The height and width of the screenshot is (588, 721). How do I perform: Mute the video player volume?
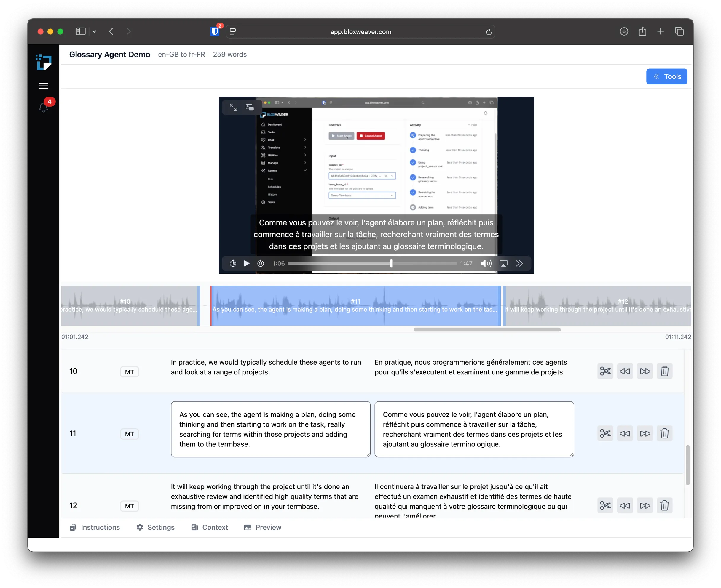click(x=486, y=263)
